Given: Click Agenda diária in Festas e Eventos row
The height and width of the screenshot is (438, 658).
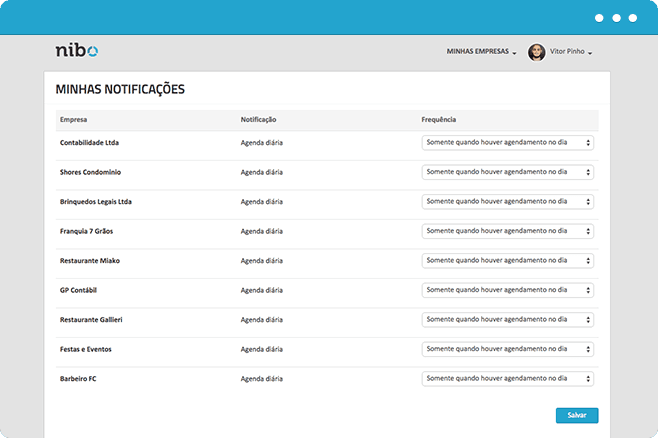Looking at the screenshot, I should click(261, 349).
